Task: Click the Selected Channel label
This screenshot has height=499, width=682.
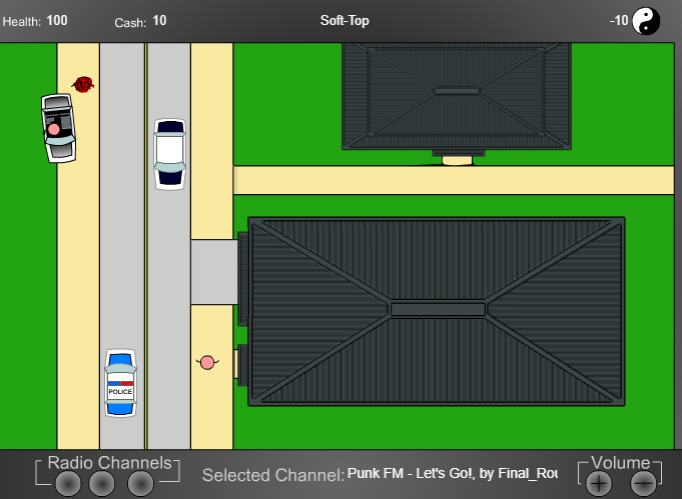Action: 273,475
